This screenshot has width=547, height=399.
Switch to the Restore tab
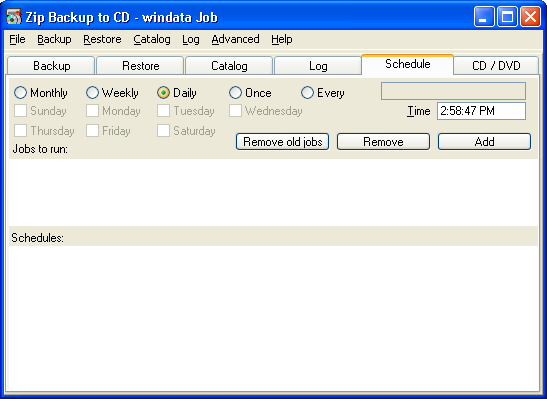point(140,66)
